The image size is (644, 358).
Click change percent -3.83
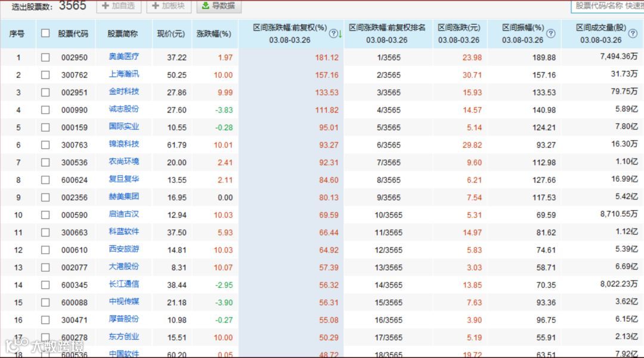tap(225, 110)
